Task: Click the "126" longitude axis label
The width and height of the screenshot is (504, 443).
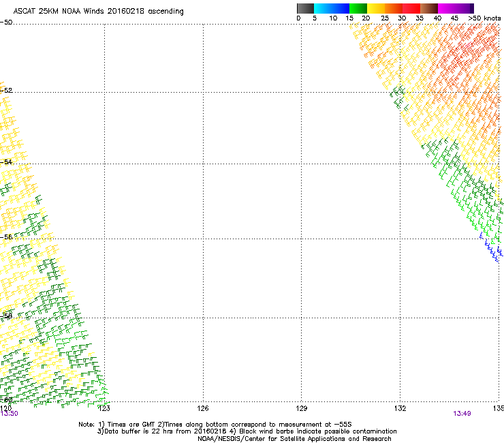Action: coord(203,408)
